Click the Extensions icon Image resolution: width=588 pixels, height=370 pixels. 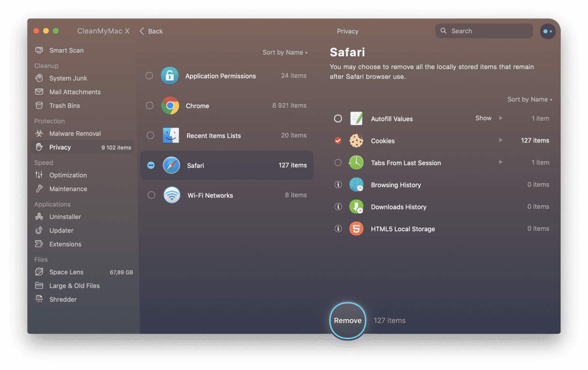pos(39,244)
